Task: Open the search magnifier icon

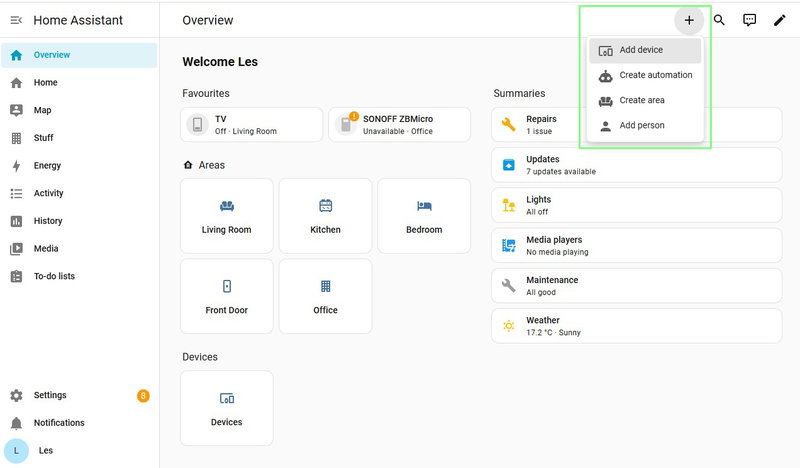Action: click(x=719, y=20)
